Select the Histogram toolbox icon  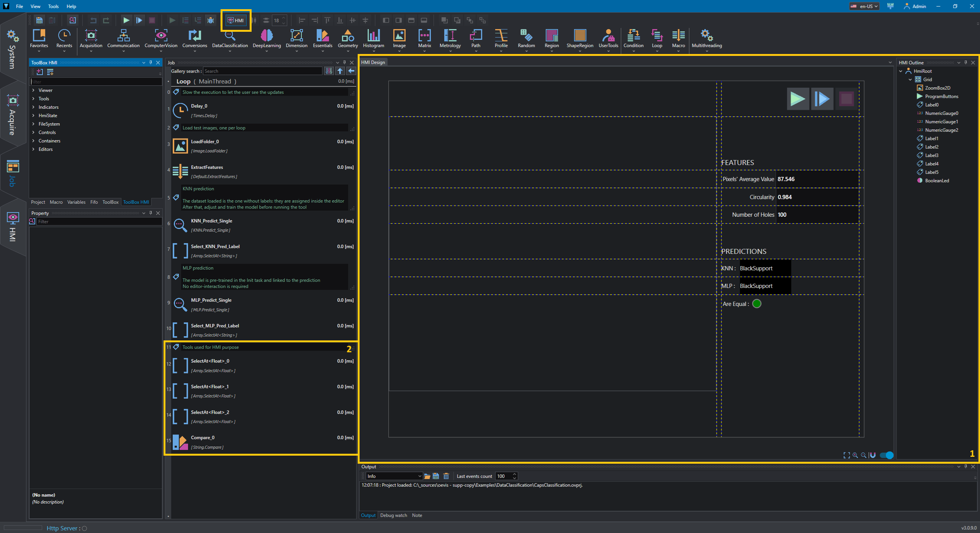pyautogui.click(x=373, y=39)
